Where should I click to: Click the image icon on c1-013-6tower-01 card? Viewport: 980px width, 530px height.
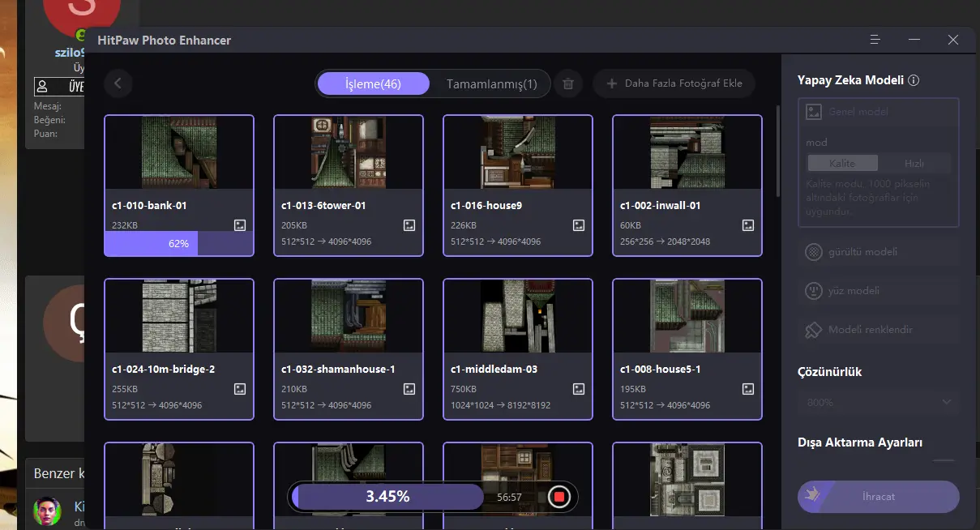point(409,225)
